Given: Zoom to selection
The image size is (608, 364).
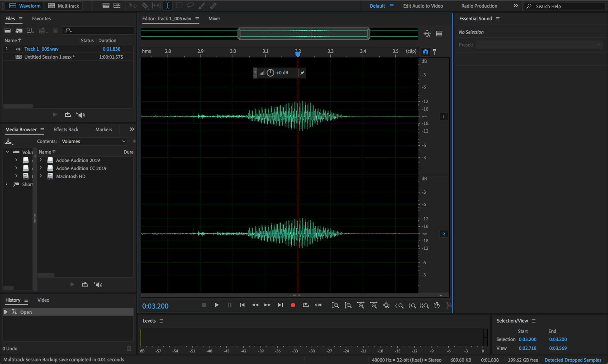Looking at the screenshot, I should pyautogui.click(x=424, y=306).
